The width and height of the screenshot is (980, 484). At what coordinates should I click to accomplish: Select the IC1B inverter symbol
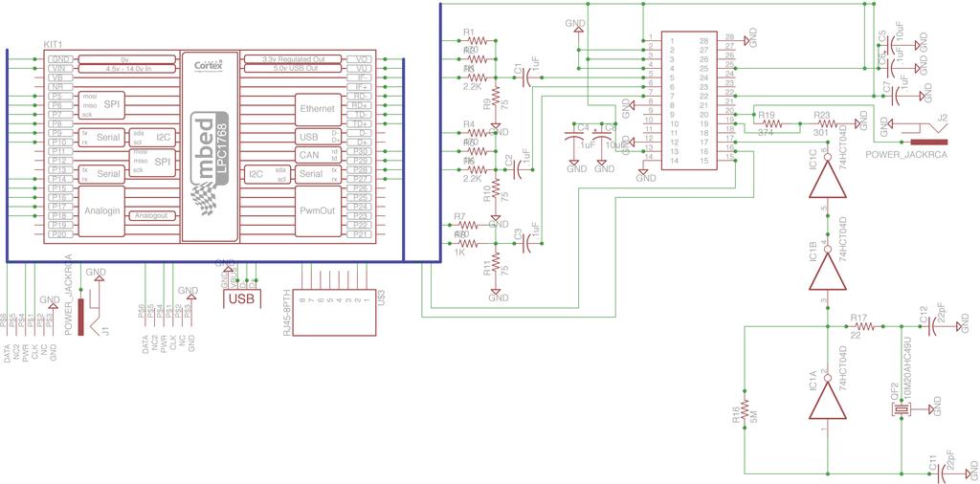tap(828, 272)
